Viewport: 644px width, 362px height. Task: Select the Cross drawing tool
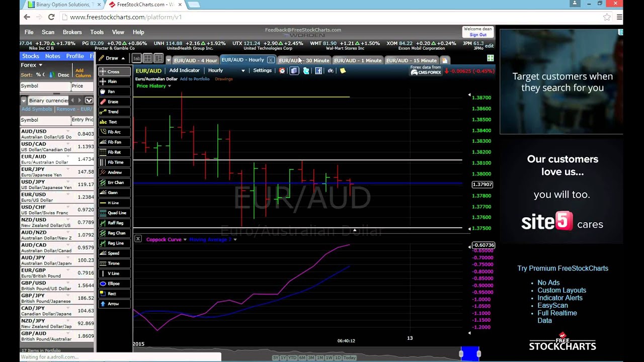click(x=114, y=71)
